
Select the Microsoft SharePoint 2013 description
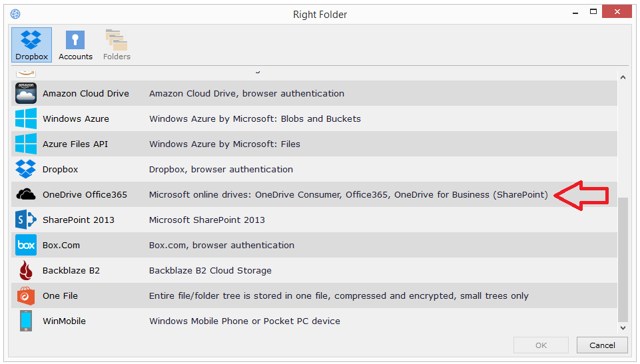[x=207, y=220]
